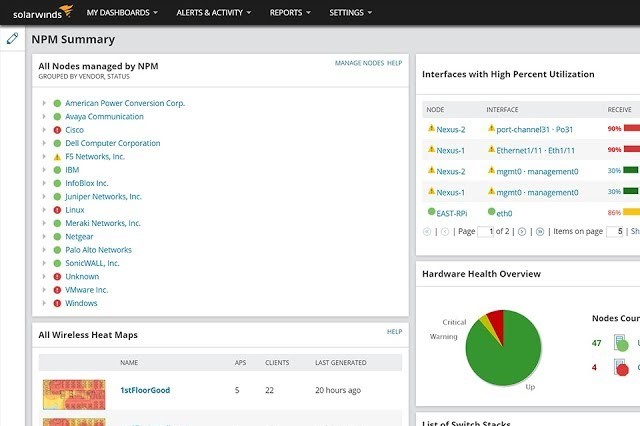Click green status icon for Juniper Networks

click(57, 197)
